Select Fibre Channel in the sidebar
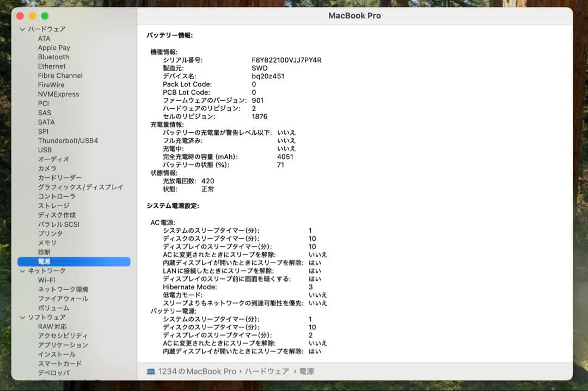Image resolution: width=588 pixels, height=391 pixels. click(60, 76)
